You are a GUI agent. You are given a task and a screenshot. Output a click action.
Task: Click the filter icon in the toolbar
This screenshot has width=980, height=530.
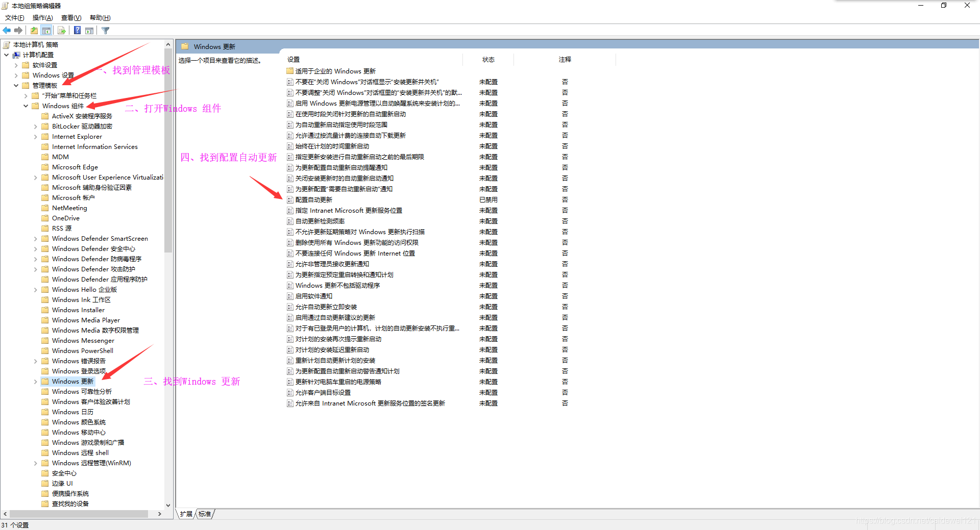coord(105,30)
